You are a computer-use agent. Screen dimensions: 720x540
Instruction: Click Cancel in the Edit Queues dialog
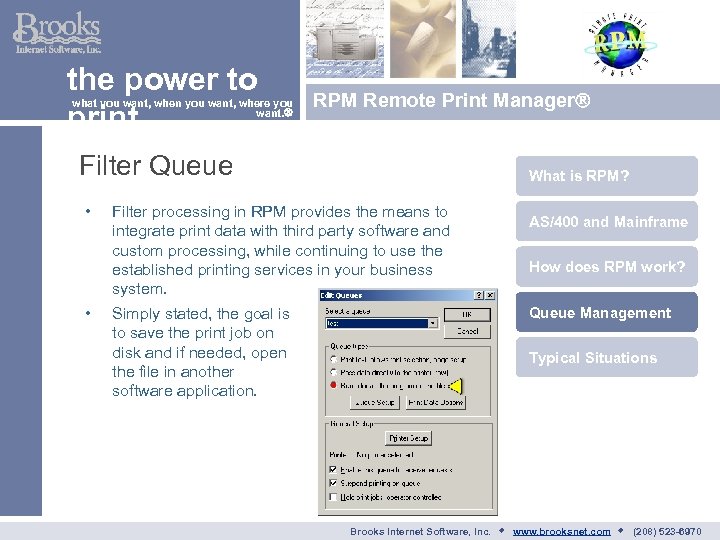point(467,331)
